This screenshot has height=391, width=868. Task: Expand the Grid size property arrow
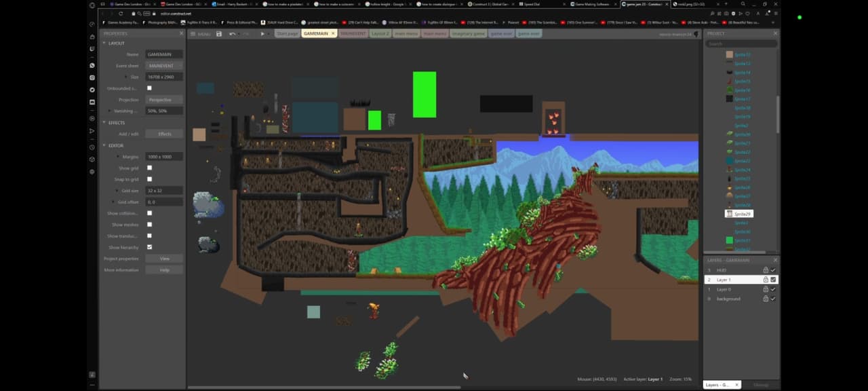pos(116,191)
